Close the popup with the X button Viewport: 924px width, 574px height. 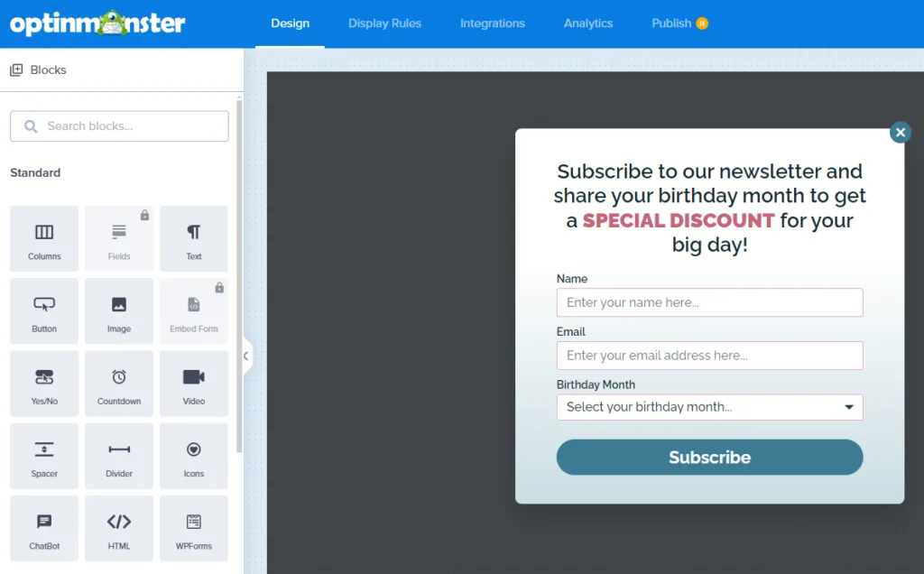click(901, 133)
